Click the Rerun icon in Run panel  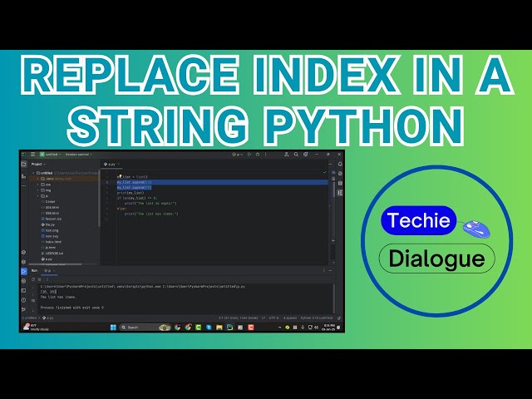[33, 279]
